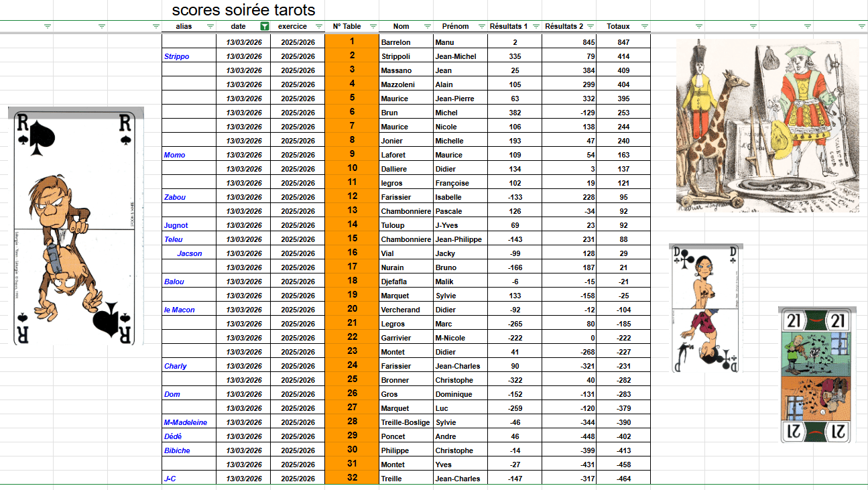Click the Résultats 1 filter icon
This screenshot has width=868, height=490.
pos(536,27)
